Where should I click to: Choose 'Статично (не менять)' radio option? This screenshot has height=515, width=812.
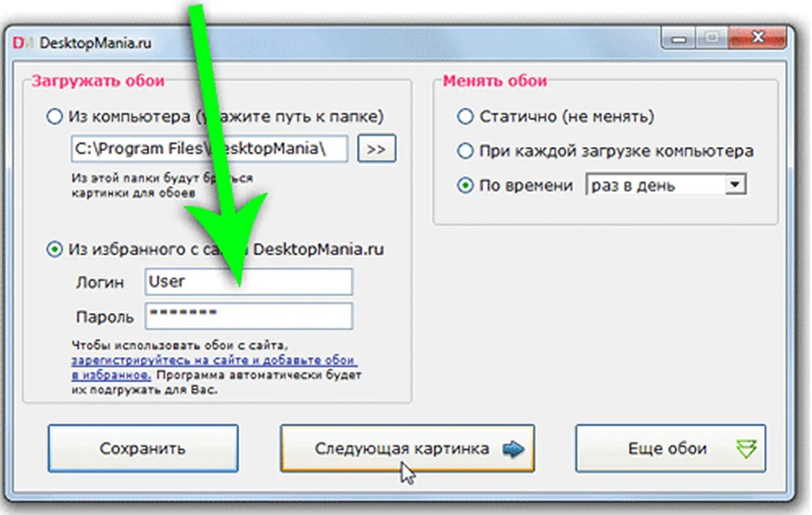point(464,117)
